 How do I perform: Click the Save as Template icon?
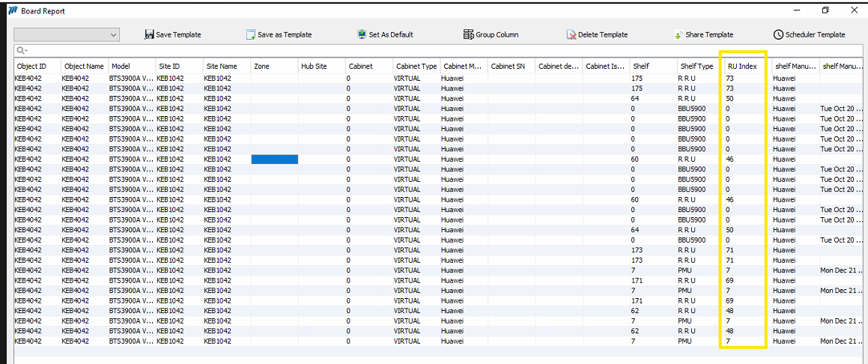(x=251, y=34)
